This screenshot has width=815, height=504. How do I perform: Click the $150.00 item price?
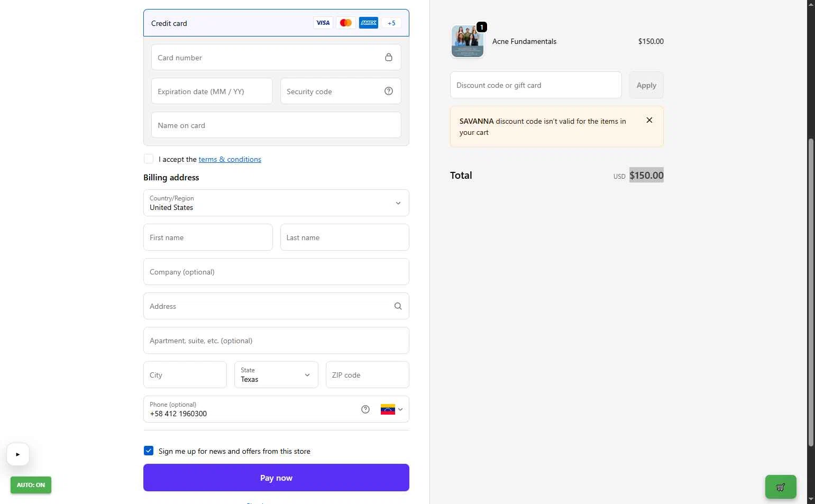tap(651, 41)
